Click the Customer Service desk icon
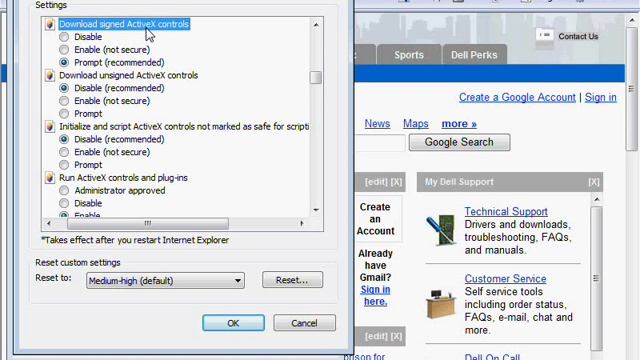This screenshot has width=640, height=360. (x=440, y=303)
